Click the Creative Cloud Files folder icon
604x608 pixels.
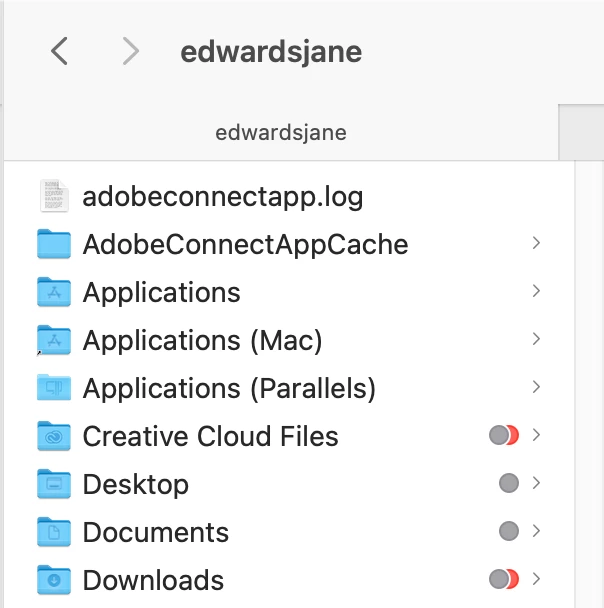(x=54, y=436)
